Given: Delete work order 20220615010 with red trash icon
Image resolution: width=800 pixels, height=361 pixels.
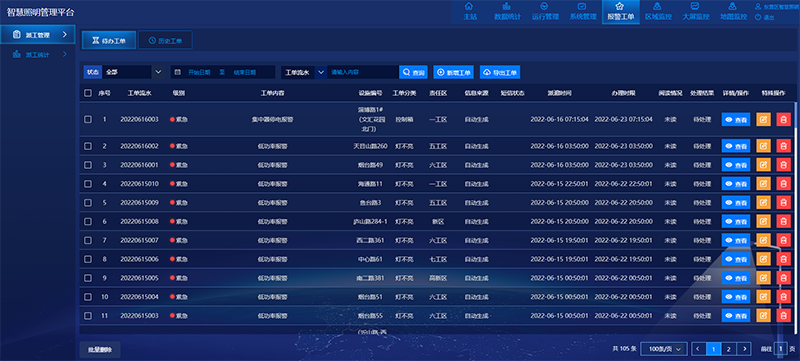Looking at the screenshot, I should click(783, 184).
